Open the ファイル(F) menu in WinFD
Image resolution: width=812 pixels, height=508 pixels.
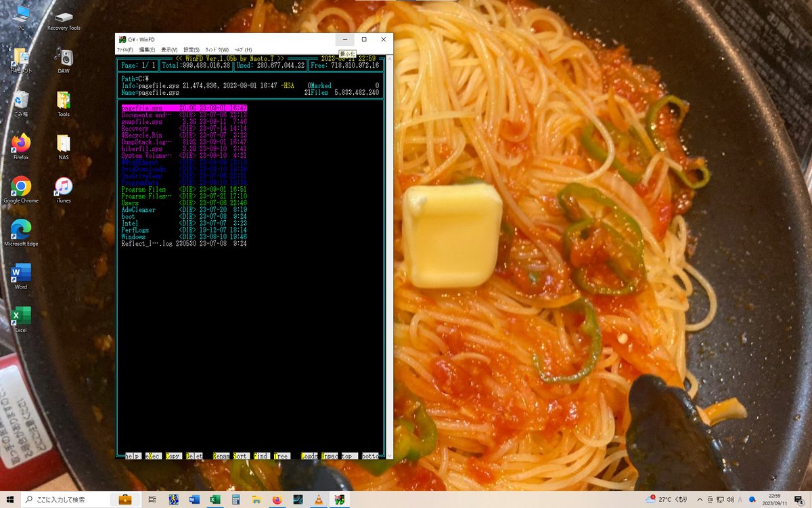(125, 50)
